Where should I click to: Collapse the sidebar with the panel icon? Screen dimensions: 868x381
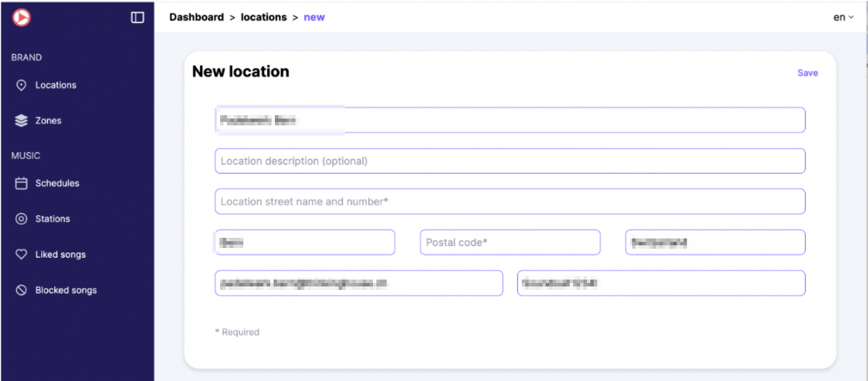coord(138,18)
